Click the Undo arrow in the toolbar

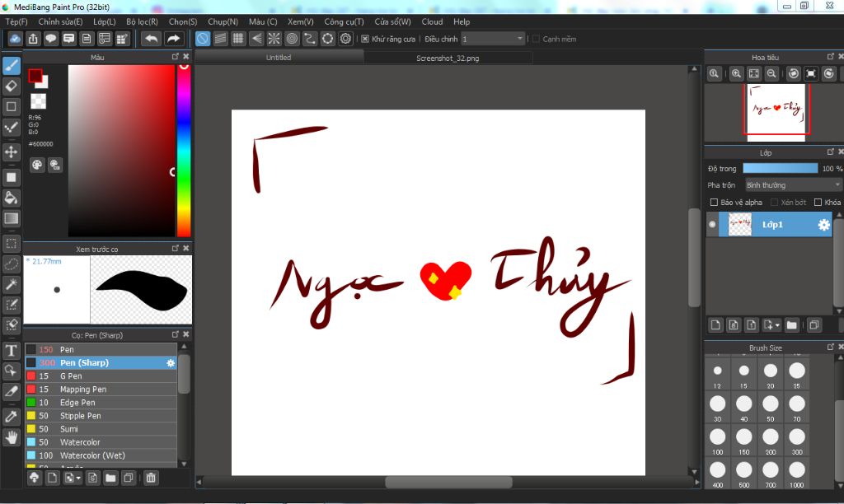point(152,39)
